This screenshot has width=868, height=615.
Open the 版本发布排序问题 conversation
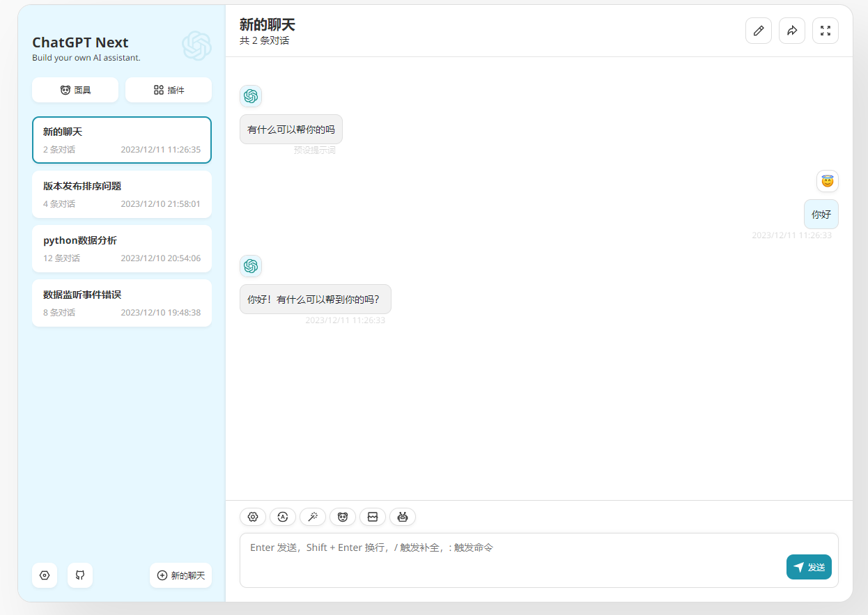pyautogui.click(x=122, y=194)
